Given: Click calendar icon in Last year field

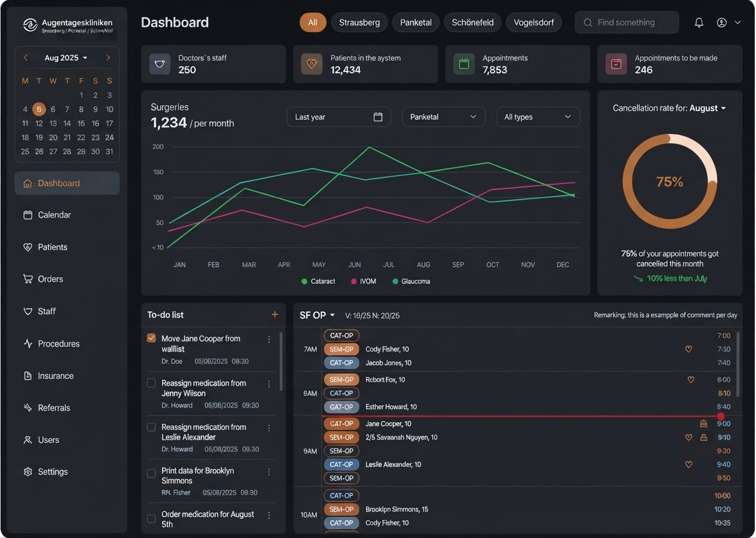Looking at the screenshot, I should (378, 117).
